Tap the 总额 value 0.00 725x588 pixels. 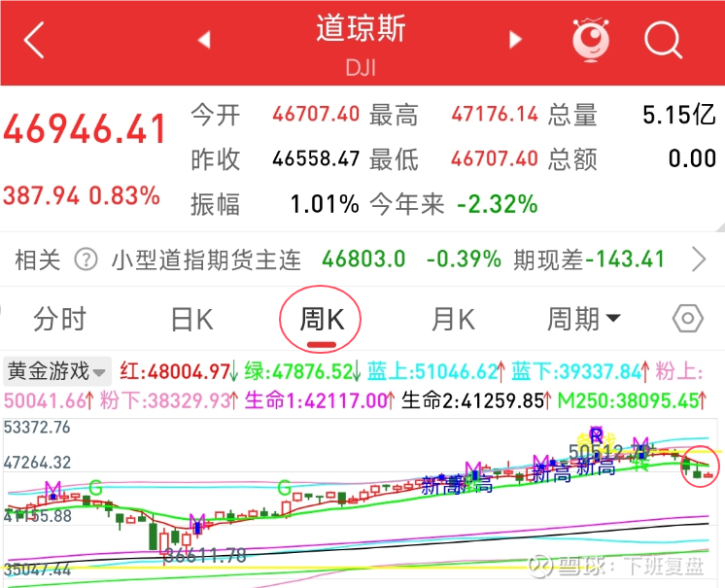tap(692, 158)
